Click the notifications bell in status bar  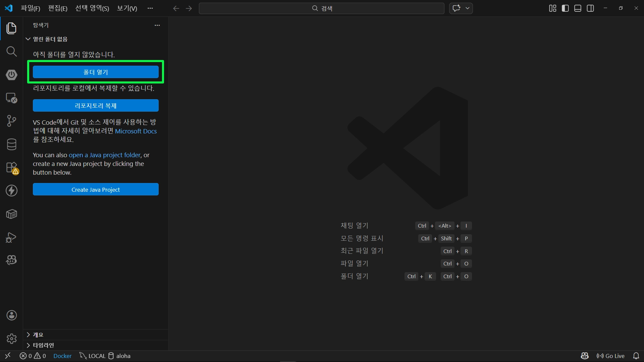point(636,356)
